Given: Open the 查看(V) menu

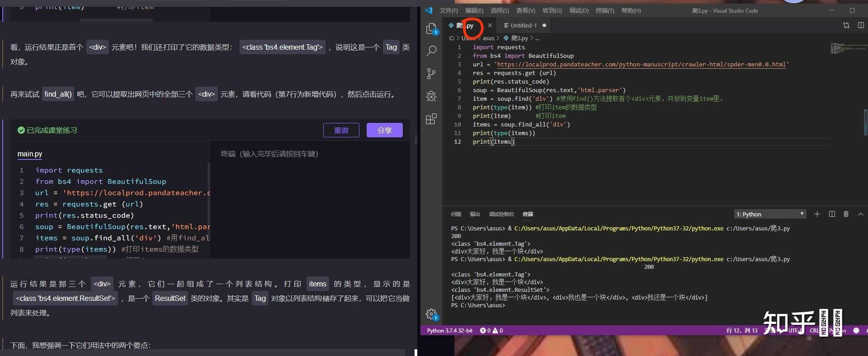Looking at the screenshot, I should pyautogui.click(x=526, y=10).
